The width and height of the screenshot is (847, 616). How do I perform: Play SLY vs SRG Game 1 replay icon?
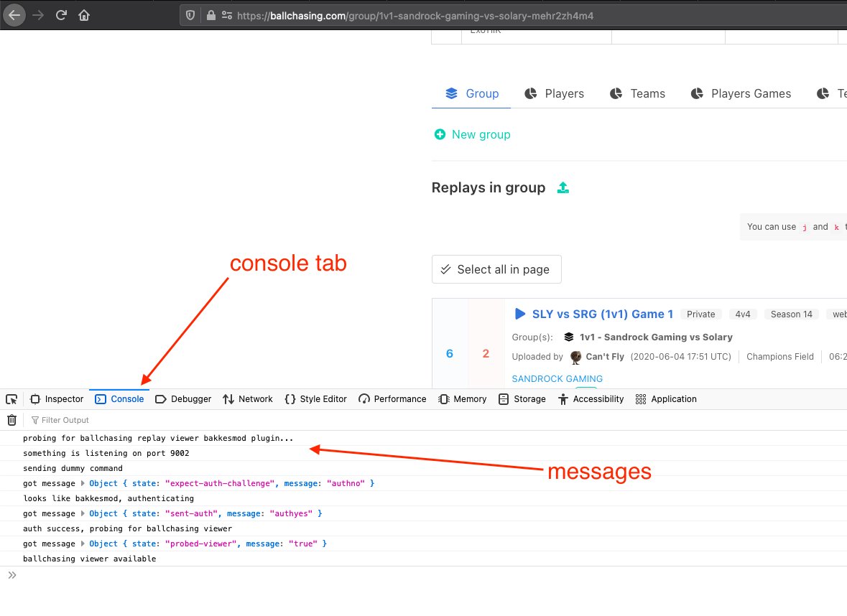[519, 314]
